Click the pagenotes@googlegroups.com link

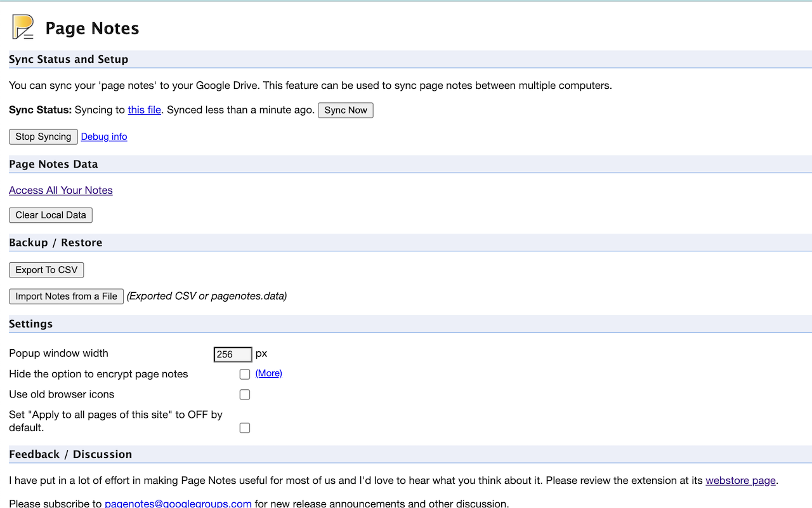178,504
